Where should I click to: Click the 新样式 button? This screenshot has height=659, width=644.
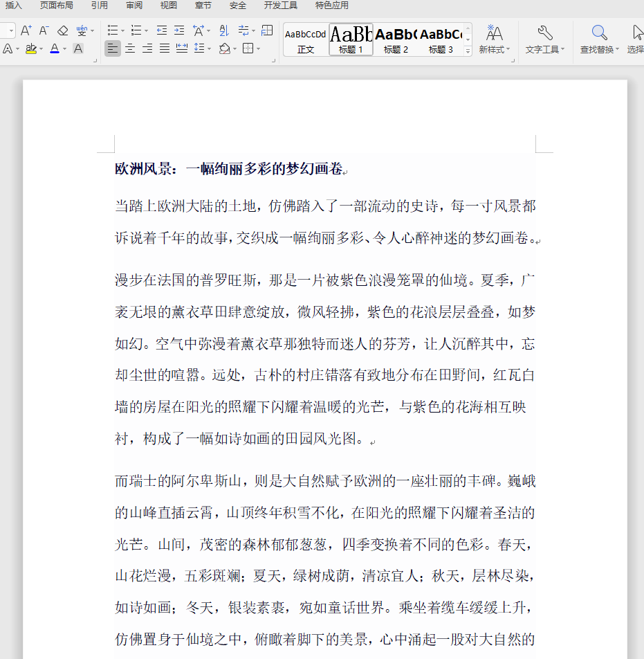coord(493,38)
